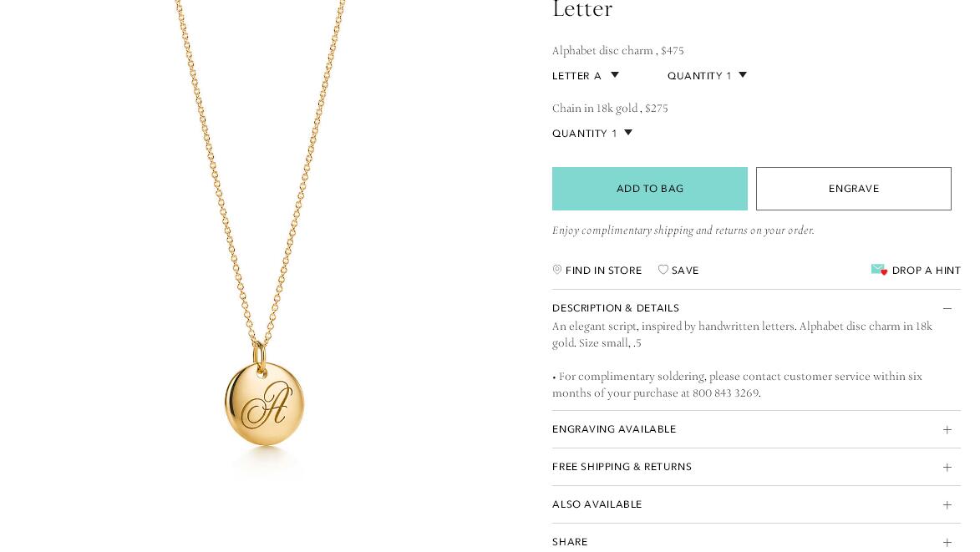980x552 pixels.
Task: Expand the Also Available section
Action: click(756, 504)
